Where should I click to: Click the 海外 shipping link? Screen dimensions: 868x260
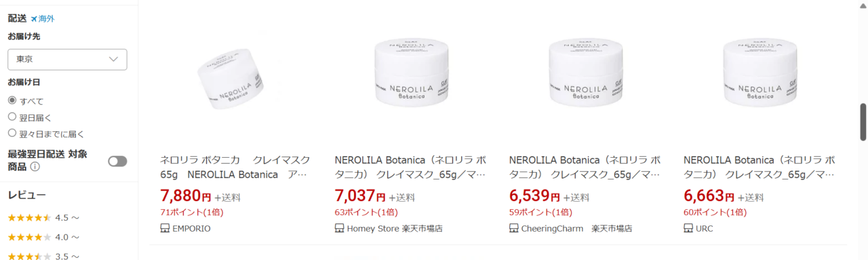pyautogui.click(x=46, y=19)
